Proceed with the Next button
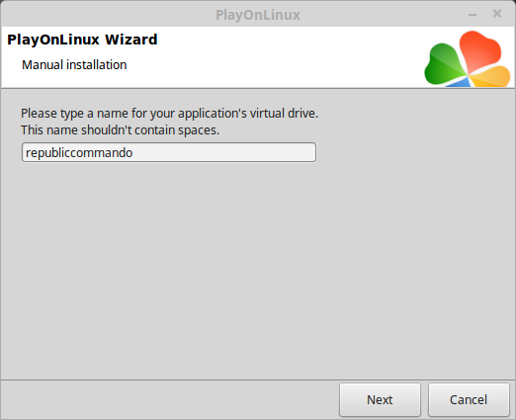The width and height of the screenshot is (516, 420). coord(380,399)
